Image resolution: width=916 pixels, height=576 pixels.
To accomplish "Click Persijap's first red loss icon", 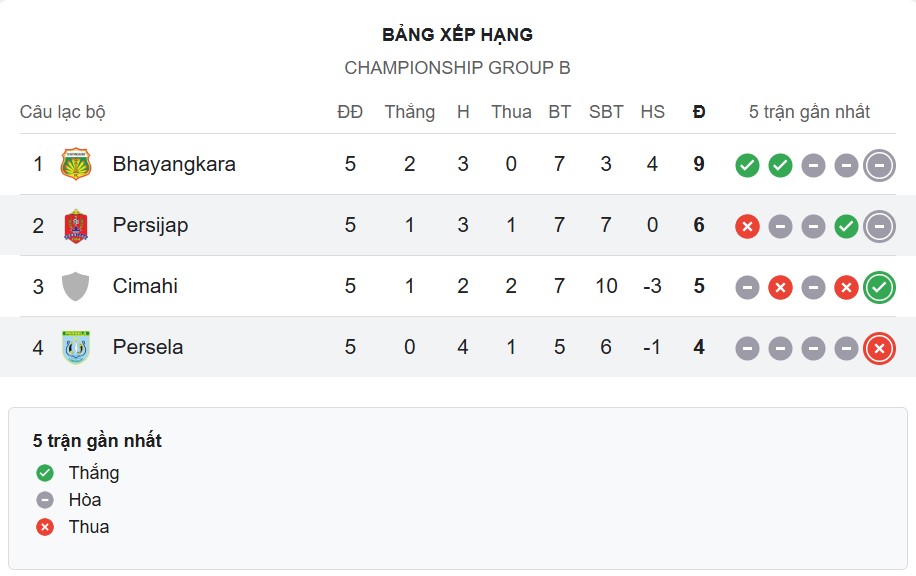I will (x=747, y=227).
